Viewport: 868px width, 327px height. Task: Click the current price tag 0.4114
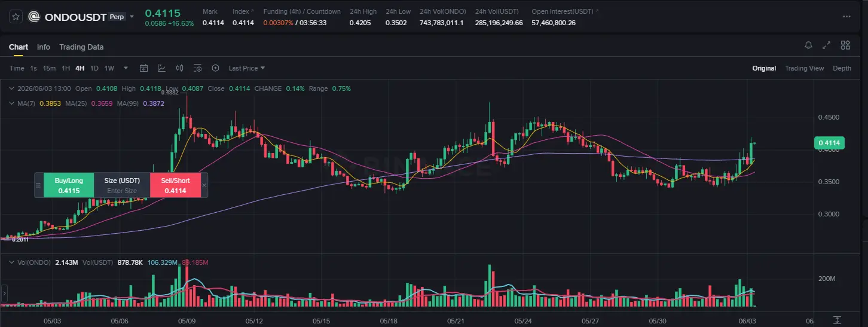pyautogui.click(x=829, y=143)
